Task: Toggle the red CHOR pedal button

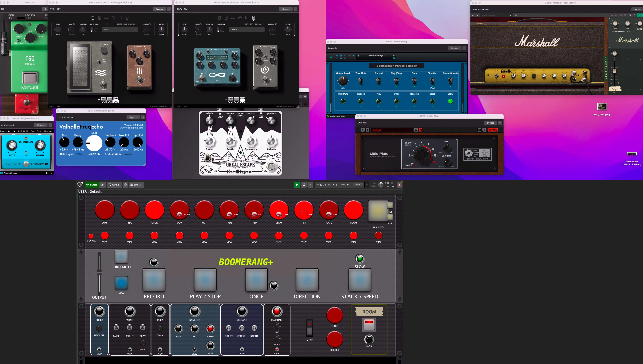Action: point(154,210)
